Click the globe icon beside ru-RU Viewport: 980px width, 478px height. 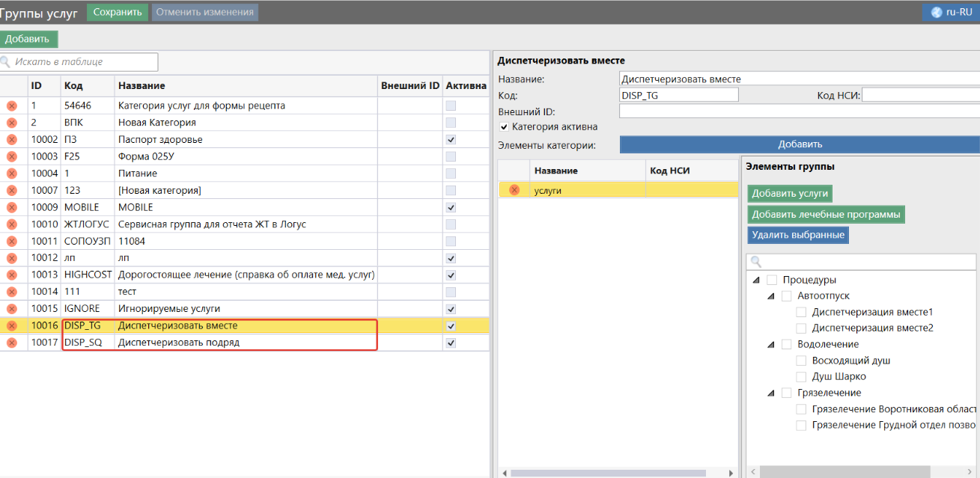(936, 12)
